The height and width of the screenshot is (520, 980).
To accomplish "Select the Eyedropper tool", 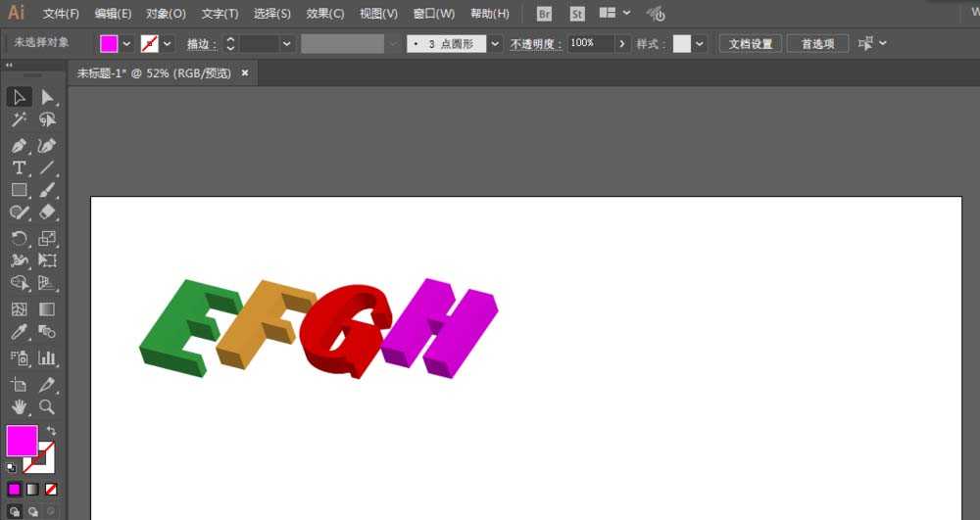I will click(x=19, y=333).
